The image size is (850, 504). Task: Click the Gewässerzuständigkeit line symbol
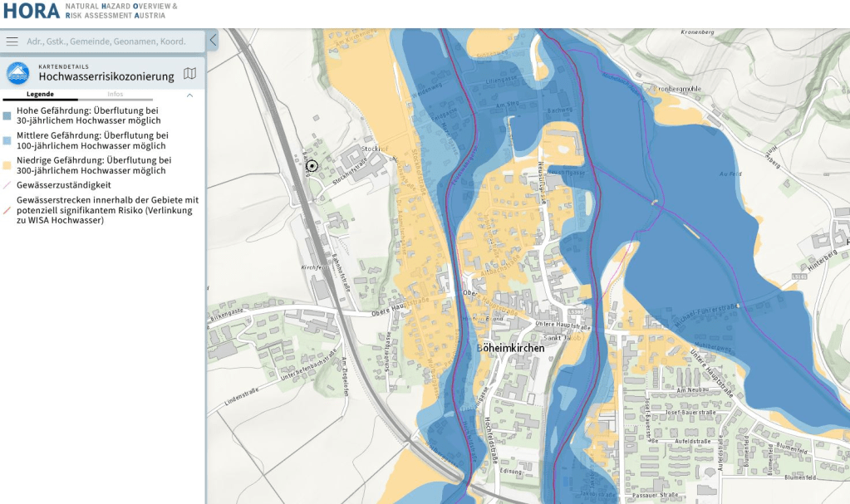(x=7, y=185)
